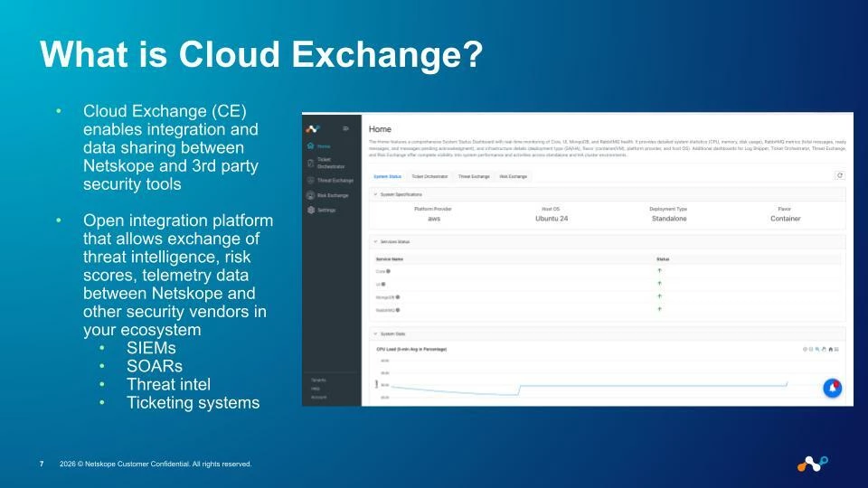Click the 'Ubuntu 24' Host OS value
This screenshot has width=868, height=488.
coord(552,219)
